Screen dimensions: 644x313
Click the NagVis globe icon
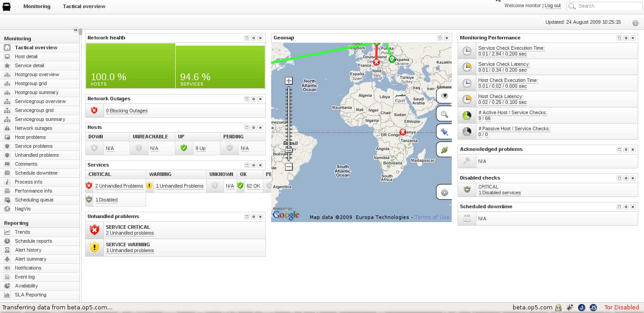click(x=7, y=209)
